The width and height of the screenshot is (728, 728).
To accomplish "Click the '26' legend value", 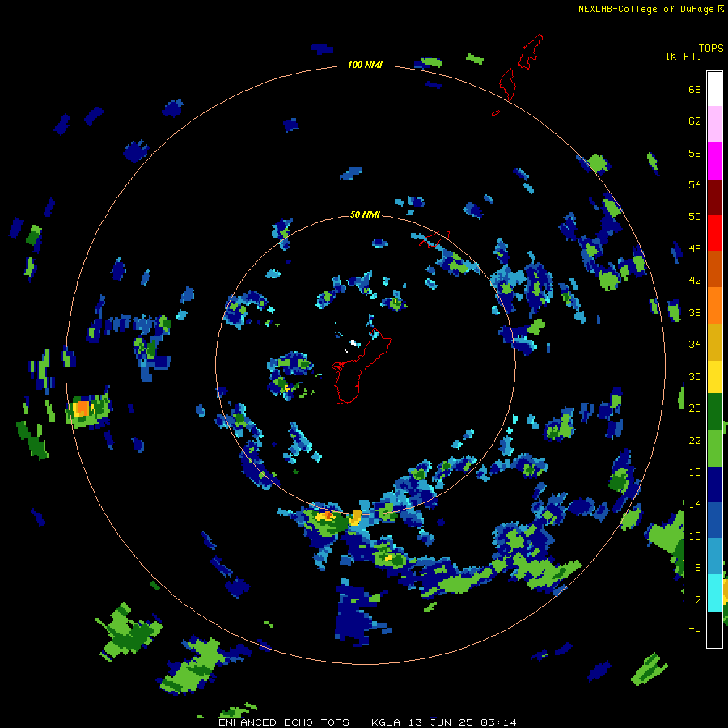I will coord(695,408).
